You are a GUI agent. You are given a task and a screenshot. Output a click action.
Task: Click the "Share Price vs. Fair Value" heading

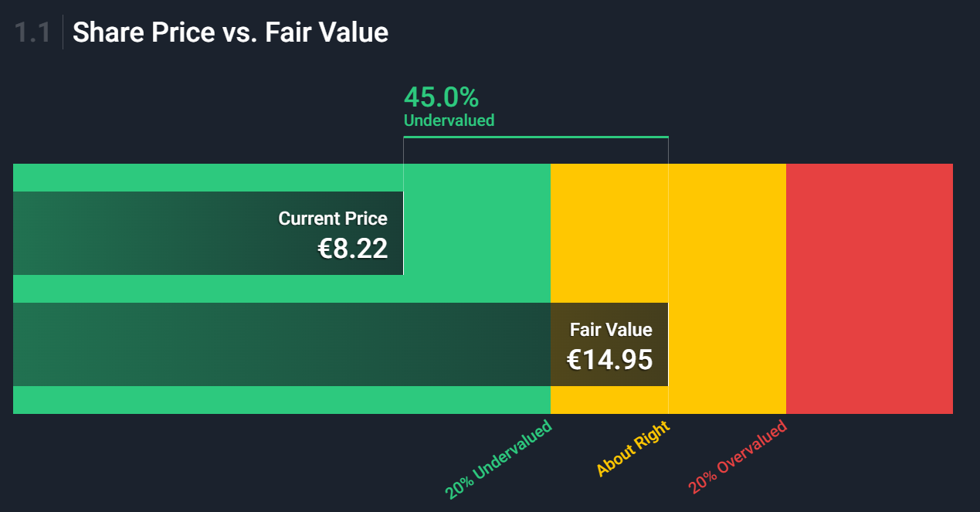230,32
